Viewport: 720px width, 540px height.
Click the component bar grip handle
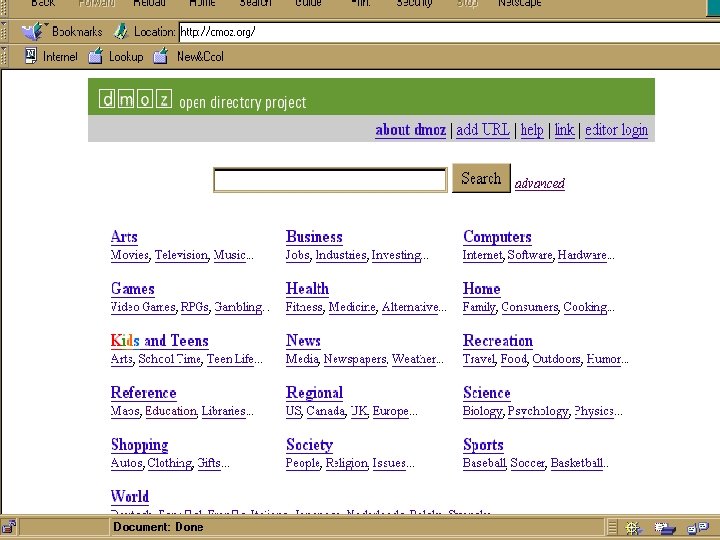[x=612, y=527]
